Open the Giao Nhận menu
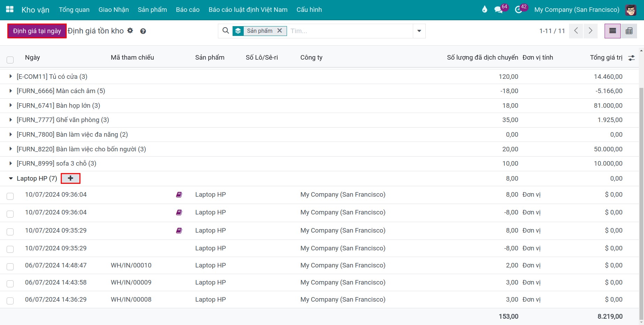 [114, 10]
